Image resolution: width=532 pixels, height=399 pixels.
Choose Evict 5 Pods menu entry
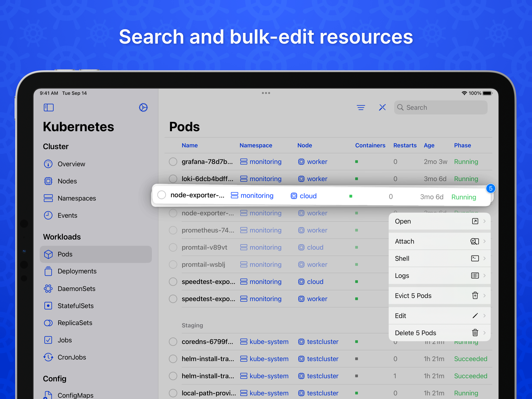pyautogui.click(x=439, y=296)
